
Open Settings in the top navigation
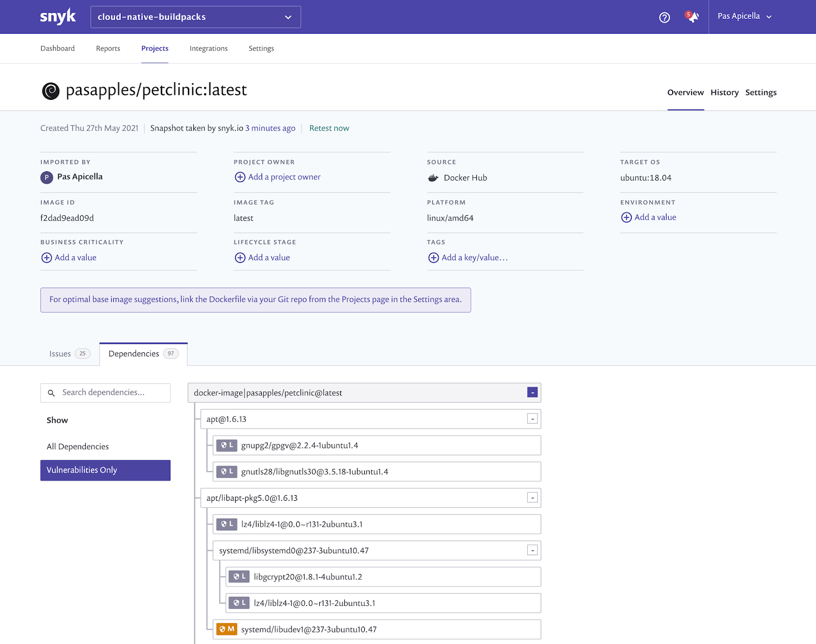[261, 48]
